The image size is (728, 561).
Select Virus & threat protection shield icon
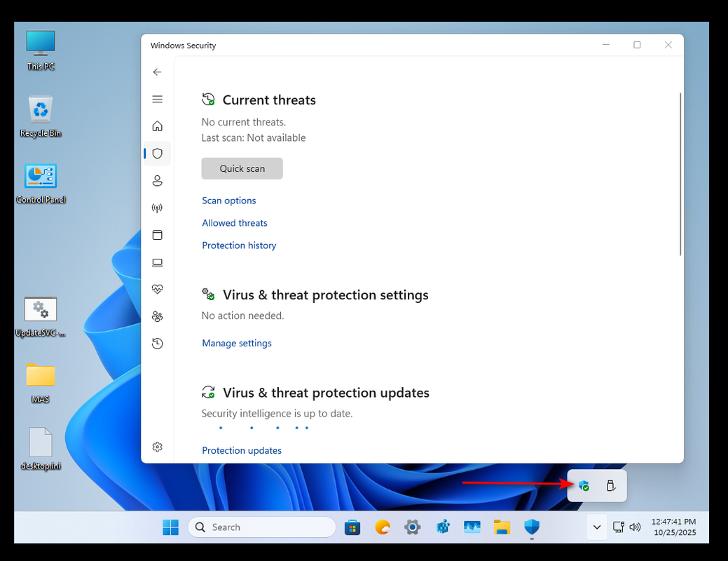click(158, 154)
